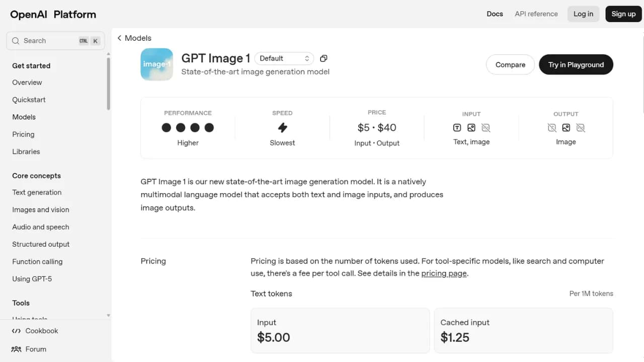Open Overview in the sidebar

click(x=27, y=82)
